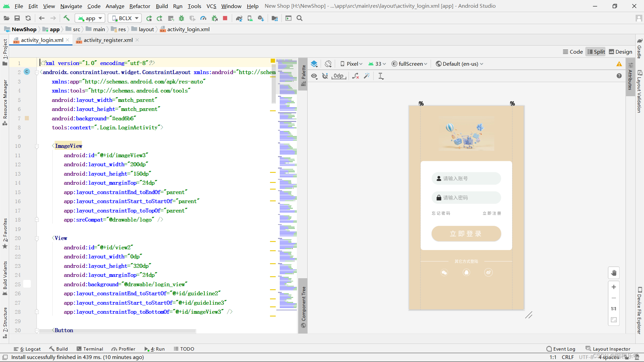Switch to Design view mode
644x362 pixels.
pyautogui.click(x=620, y=52)
